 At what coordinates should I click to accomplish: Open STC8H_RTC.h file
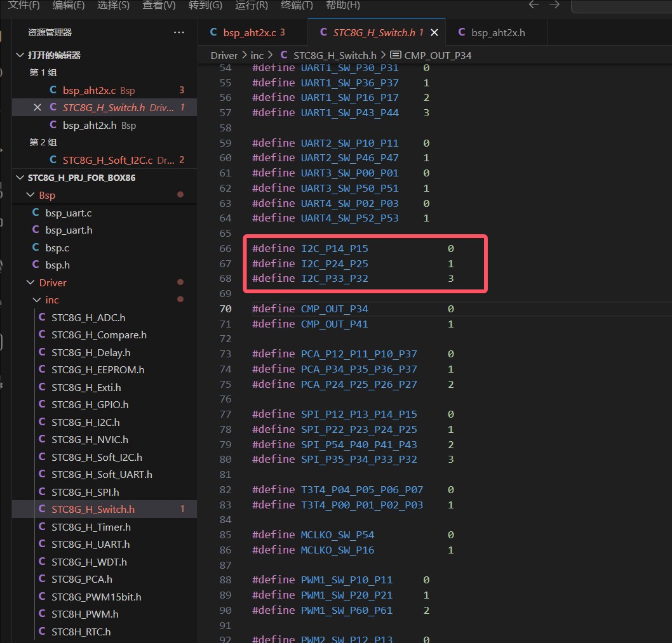pos(105,632)
